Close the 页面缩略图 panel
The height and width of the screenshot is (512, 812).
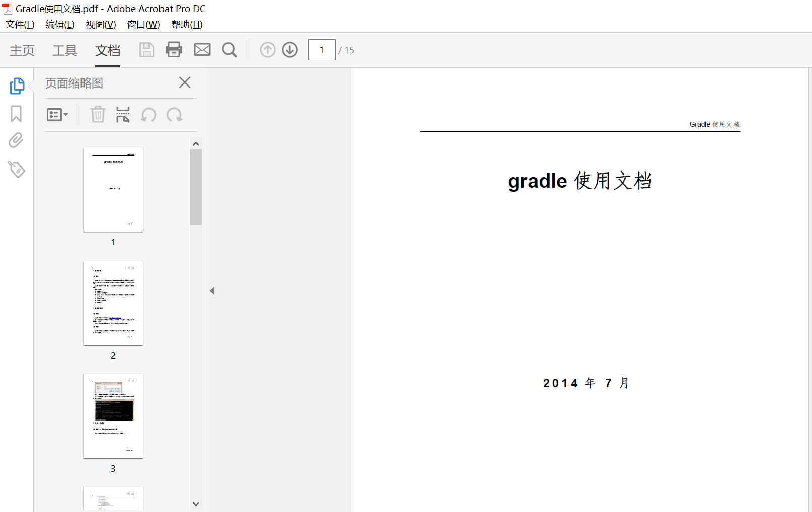(185, 82)
